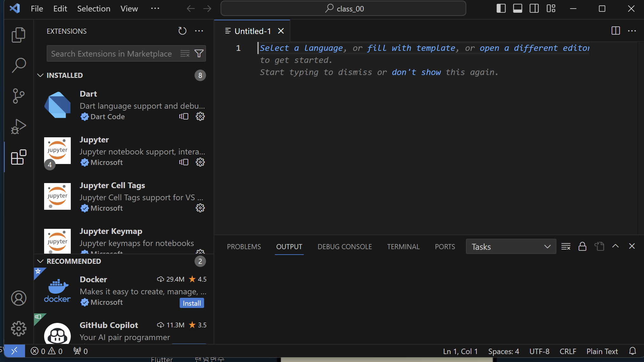Open the Tasks output channel dropdown
The image size is (644, 362).
[511, 247]
